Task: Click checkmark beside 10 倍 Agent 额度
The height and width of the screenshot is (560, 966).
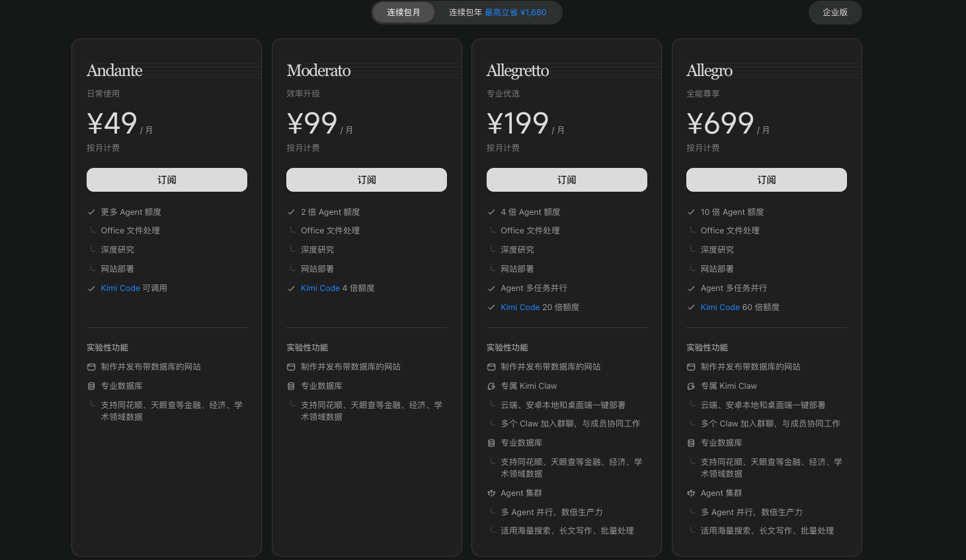Action: tap(691, 212)
